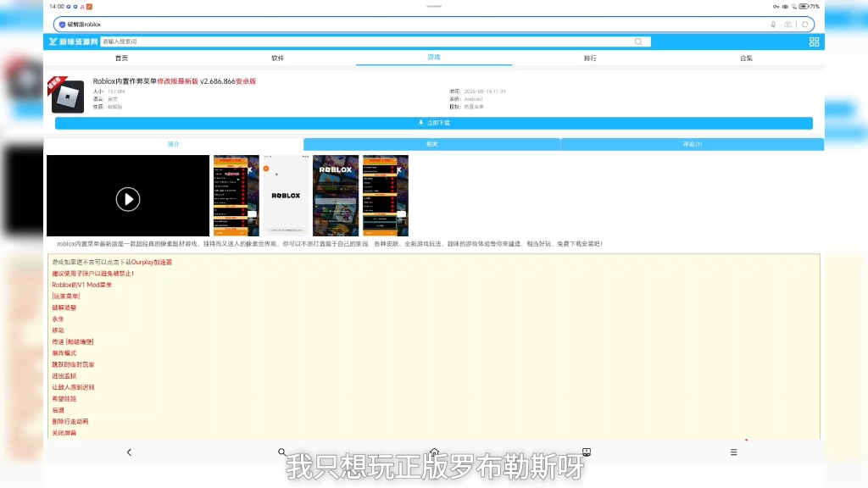Tap the clock 14:00 in status bar

pos(57,7)
